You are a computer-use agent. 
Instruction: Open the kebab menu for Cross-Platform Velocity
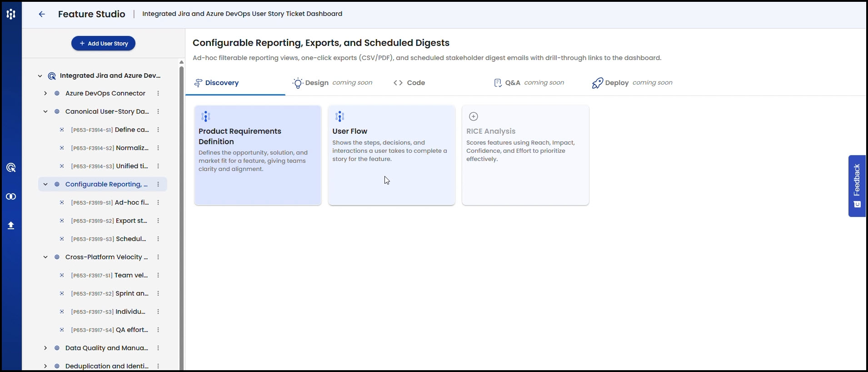click(x=158, y=257)
